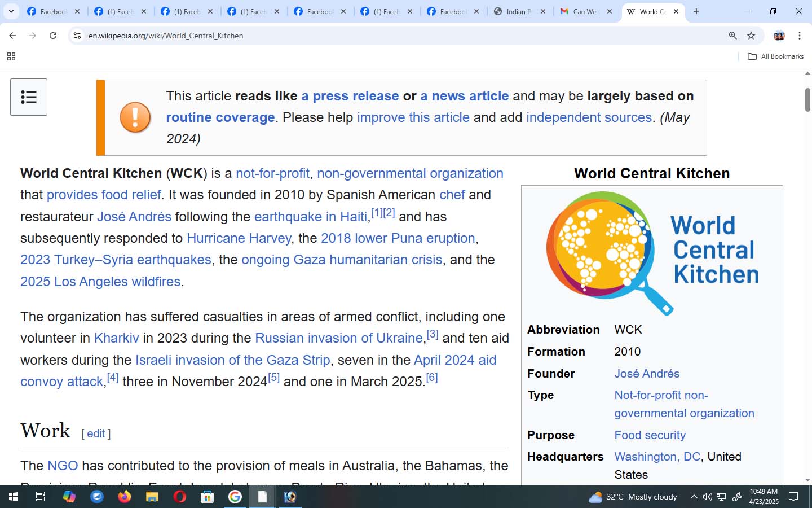This screenshot has height=508, width=812.
Task: Click citation reference [6]
Action: tap(432, 378)
